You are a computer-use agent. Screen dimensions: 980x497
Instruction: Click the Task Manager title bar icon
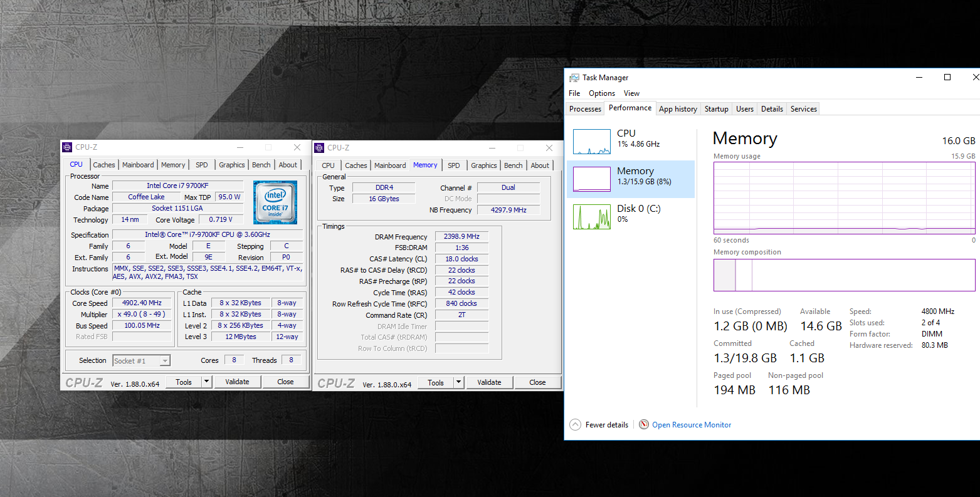point(574,78)
